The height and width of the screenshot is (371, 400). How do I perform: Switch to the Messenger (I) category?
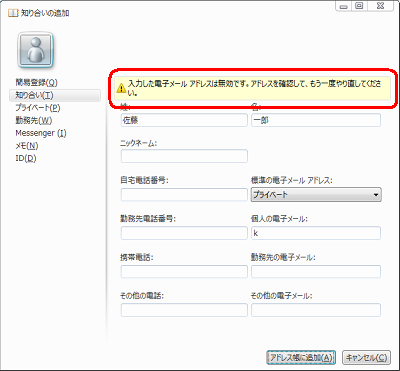(41, 133)
